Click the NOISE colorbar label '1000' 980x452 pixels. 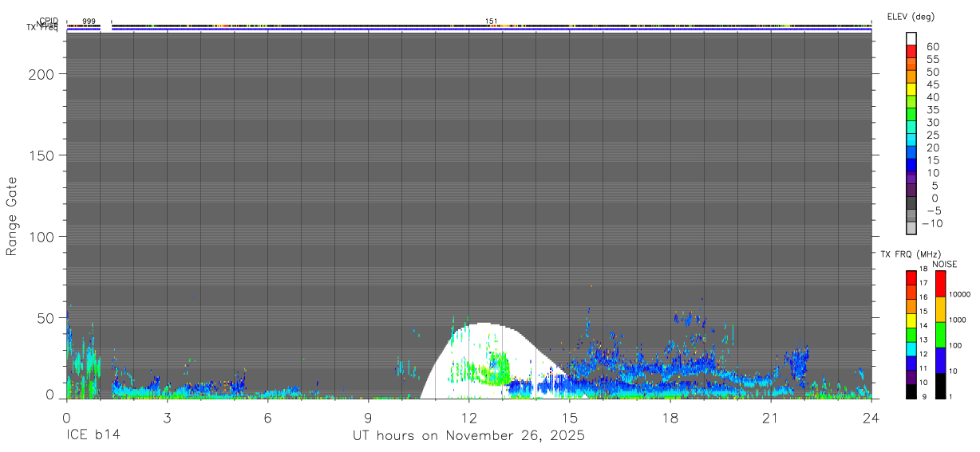tap(958, 319)
